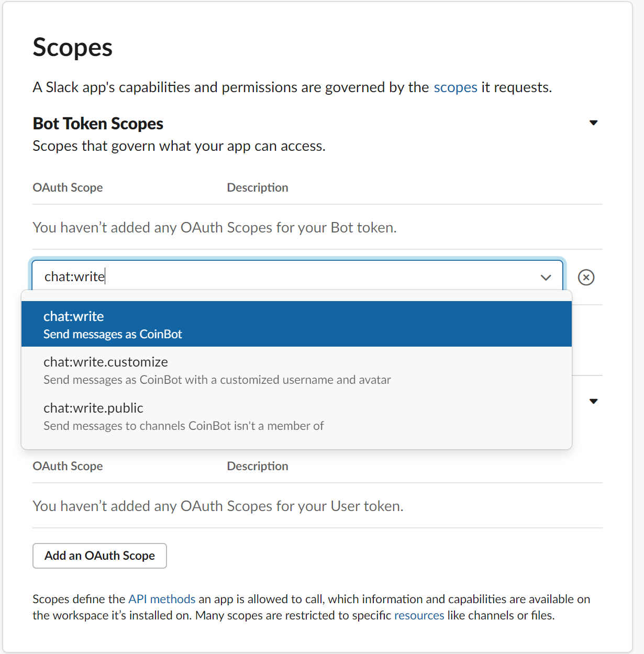644x654 pixels.
Task: Click the empty Bot token scopes message
Action: (214, 227)
